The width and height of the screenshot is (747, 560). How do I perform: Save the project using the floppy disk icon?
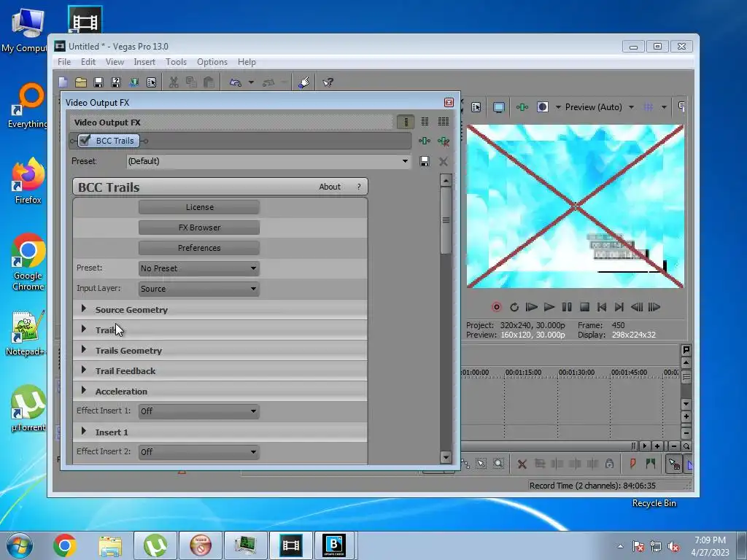click(98, 82)
